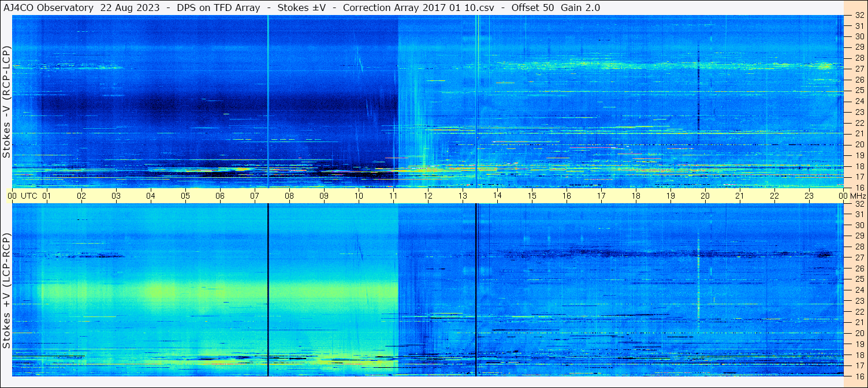
Task: Click '31' MHz label of Stokes +V panel
Action: (x=859, y=214)
